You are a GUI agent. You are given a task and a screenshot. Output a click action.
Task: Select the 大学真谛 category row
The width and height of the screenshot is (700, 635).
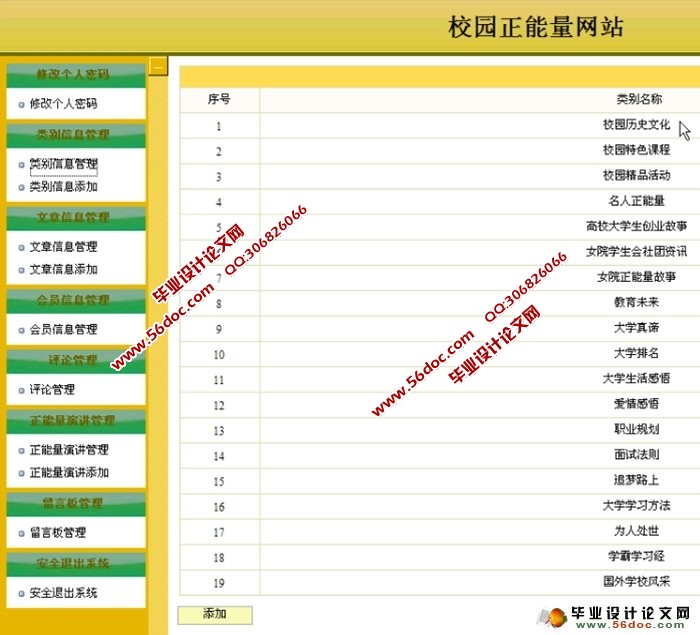440,329
